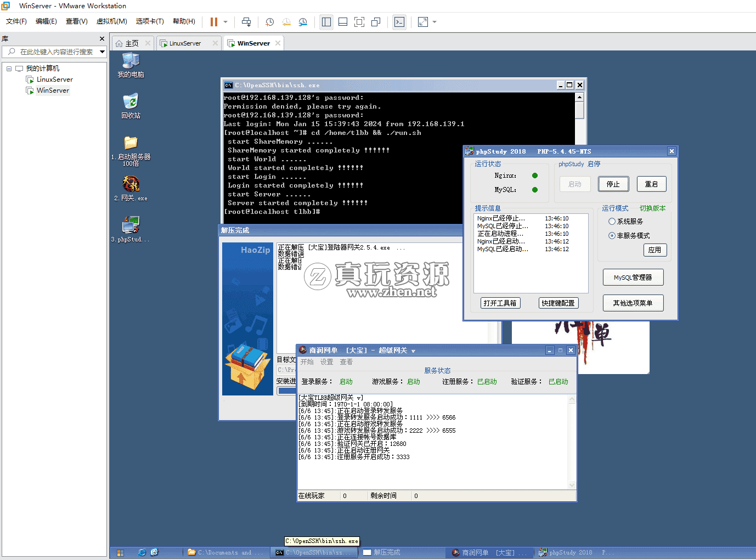Screen dimensions: 756x560
Task: Select LinuxServer in the library tree
Action: pos(54,80)
